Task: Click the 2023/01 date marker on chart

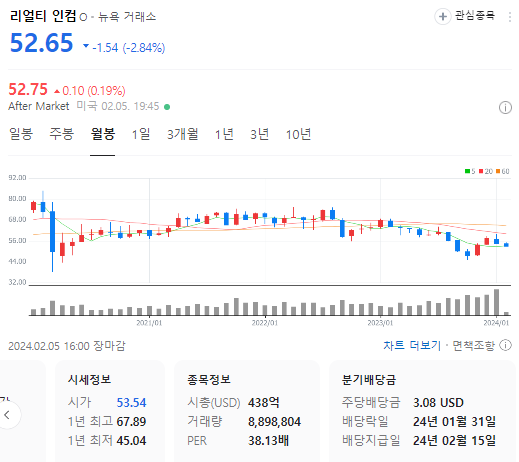Action: click(x=380, y=323)
